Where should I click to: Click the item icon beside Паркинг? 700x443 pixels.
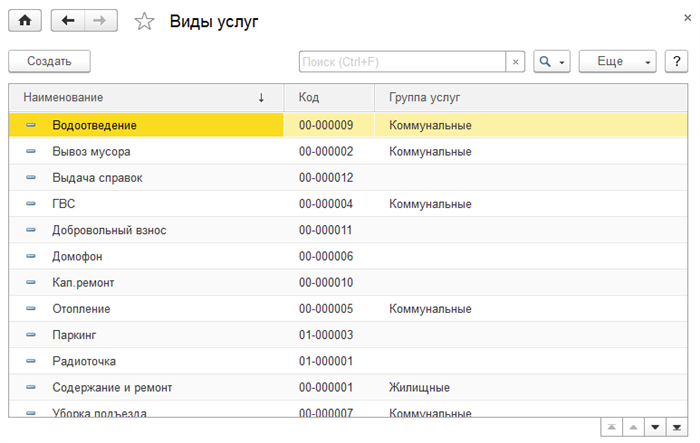31,334
